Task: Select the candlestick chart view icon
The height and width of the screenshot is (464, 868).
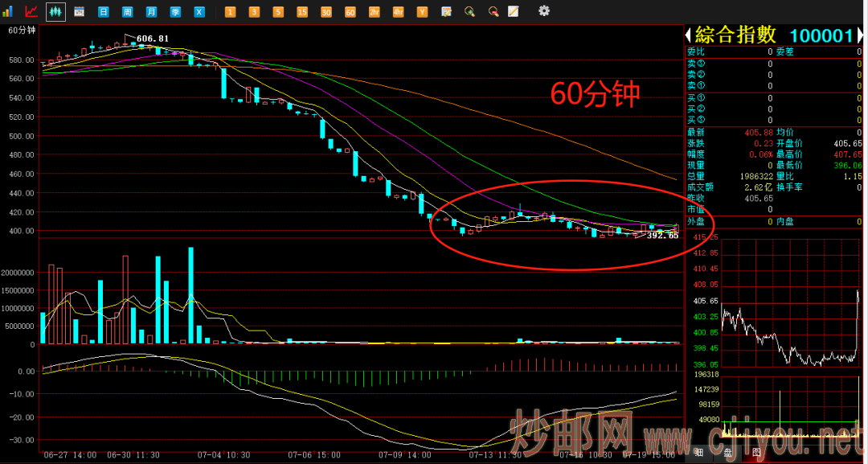Action: pos(55,11)
